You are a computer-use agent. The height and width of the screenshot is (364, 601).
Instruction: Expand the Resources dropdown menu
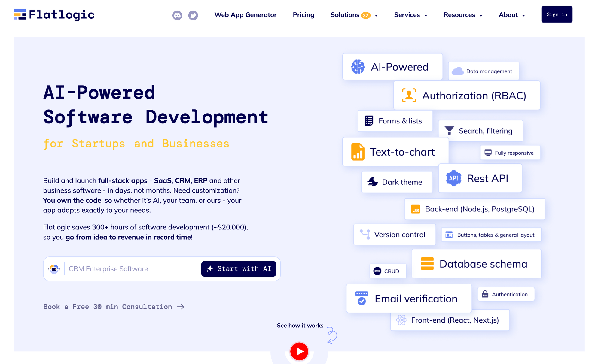pyautogui.click(x=463, y=15)
